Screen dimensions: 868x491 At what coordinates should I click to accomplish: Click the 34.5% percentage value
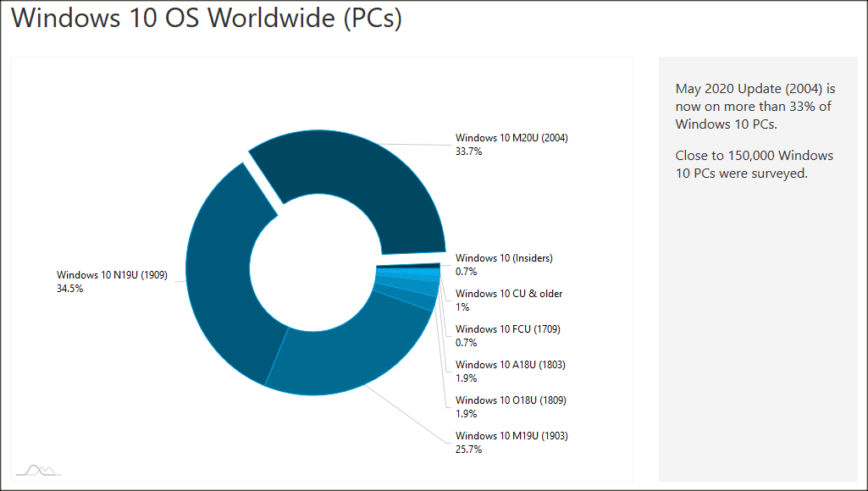pyautogui.click(x=70, y=289)
